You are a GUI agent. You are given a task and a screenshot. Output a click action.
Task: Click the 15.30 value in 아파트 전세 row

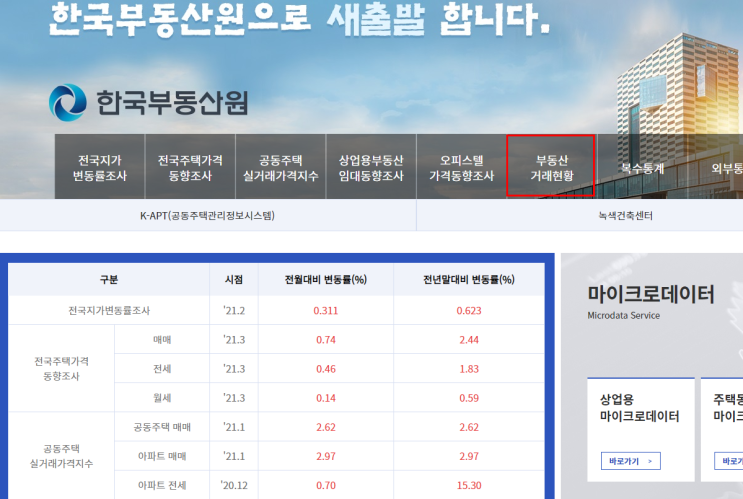tap(469, 485)
